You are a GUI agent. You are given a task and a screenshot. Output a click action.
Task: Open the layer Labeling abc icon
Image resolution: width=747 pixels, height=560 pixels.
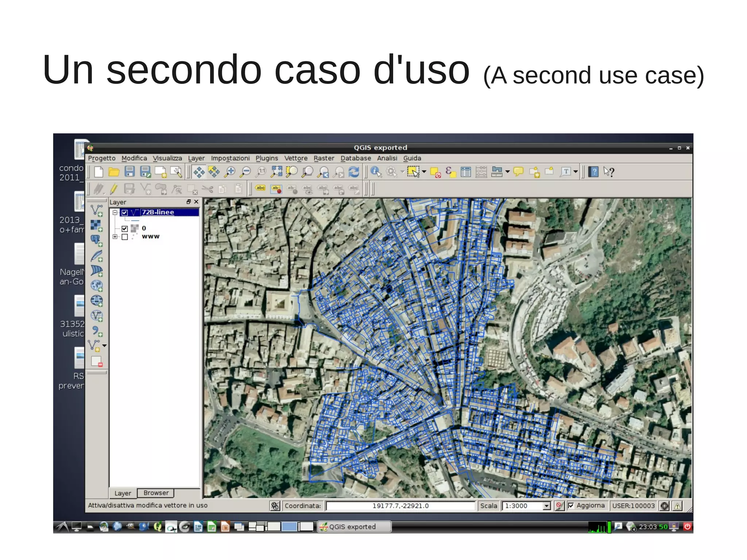tap(260, 188)
